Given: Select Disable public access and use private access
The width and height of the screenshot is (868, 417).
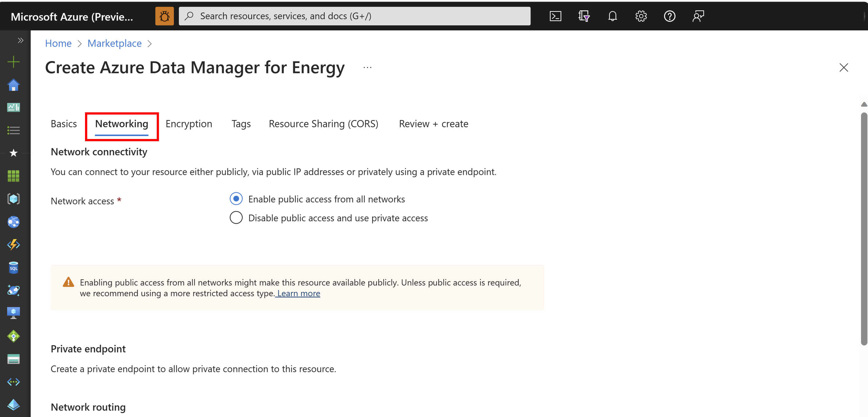Looking at the screenshot, I should (x=236, y=217).
